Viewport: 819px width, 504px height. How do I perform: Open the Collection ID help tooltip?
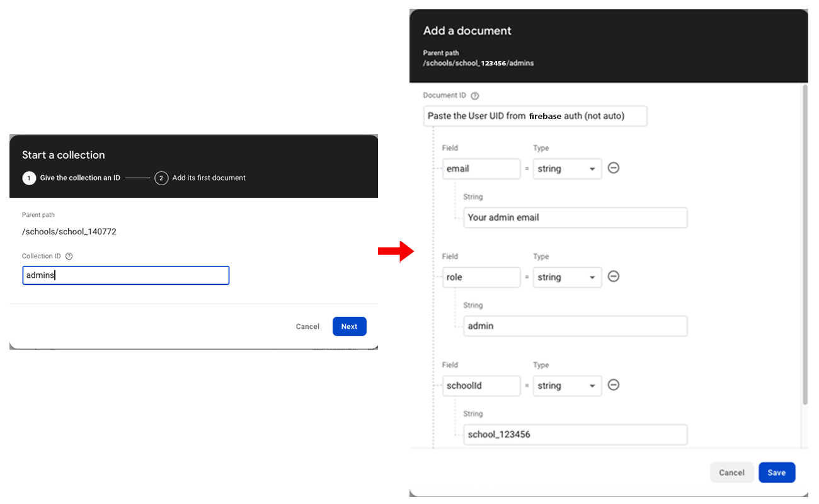point(68,256)
